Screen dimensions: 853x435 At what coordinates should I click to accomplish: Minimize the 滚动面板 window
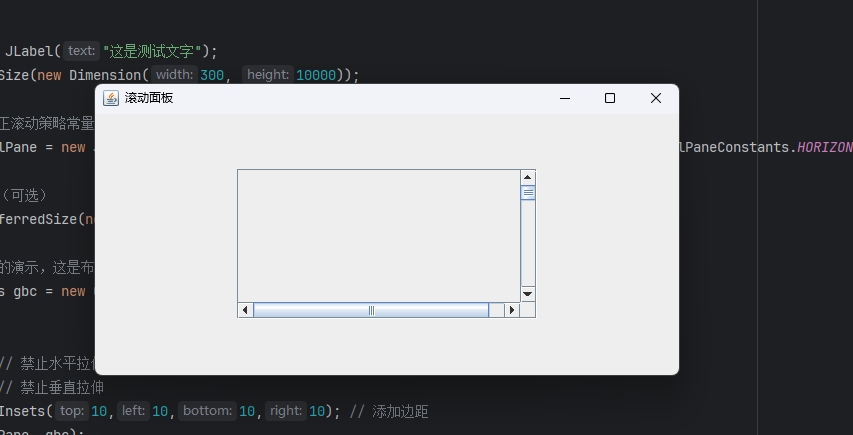[x=565, y=98]
